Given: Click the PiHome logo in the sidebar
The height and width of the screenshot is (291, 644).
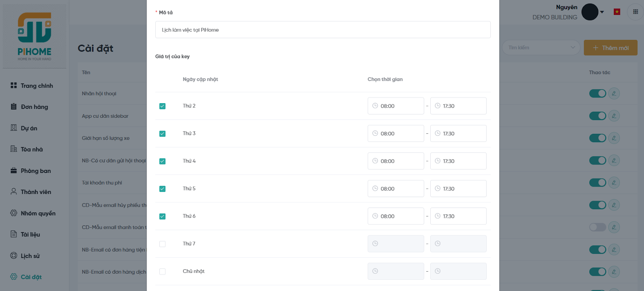Looking at the screenshot, I should 35,36.
